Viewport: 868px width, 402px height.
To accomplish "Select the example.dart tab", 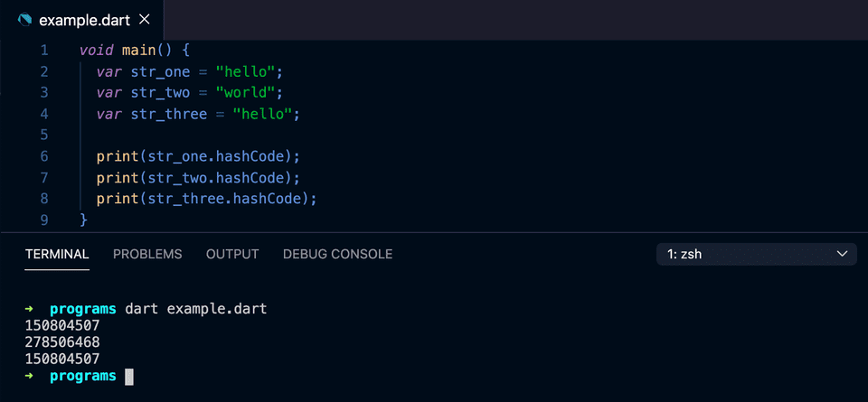I will click(x=81, y=19).
